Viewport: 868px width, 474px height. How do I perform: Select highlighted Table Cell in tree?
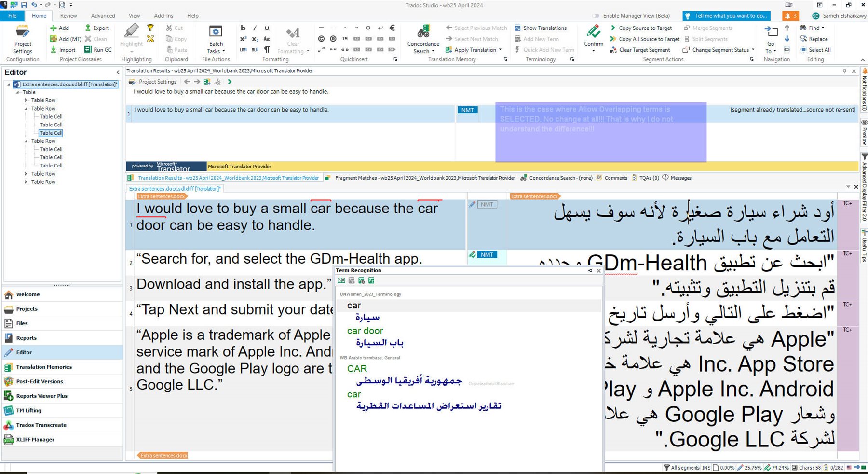[51, 133]
